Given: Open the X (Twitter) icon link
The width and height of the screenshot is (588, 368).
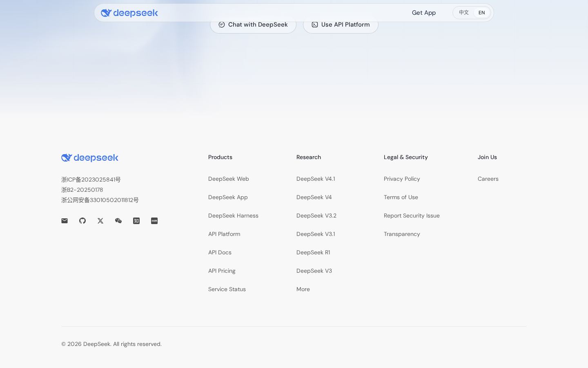Looking at the screenshot, I should click(x=100, y=221).
